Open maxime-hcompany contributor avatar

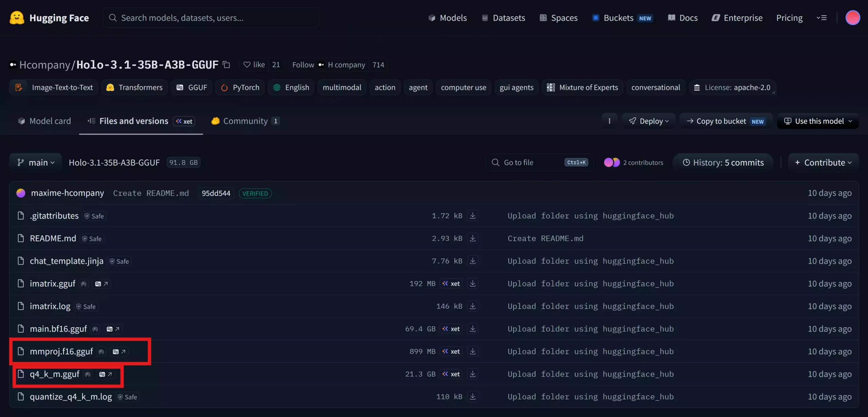21,193
